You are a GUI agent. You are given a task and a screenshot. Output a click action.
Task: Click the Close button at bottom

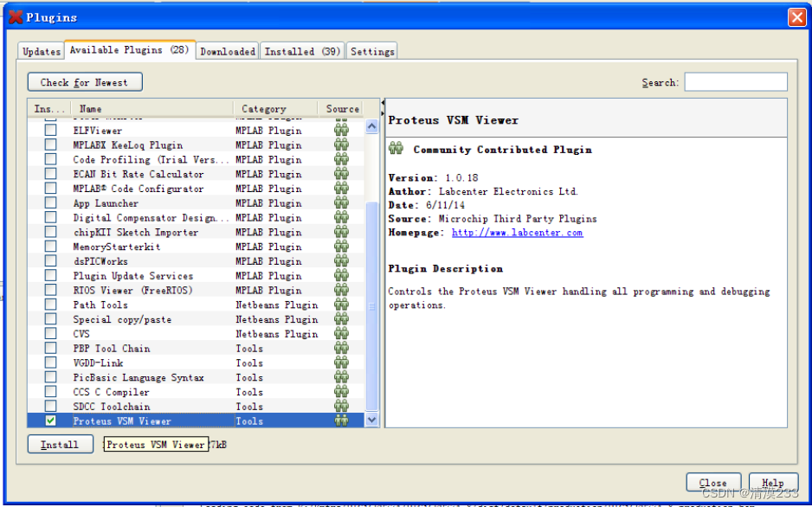tap(713, 482)
